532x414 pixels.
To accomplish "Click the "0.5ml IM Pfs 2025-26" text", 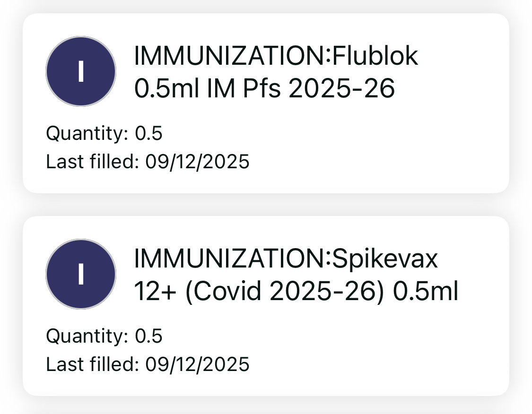I will coord(264,89).
